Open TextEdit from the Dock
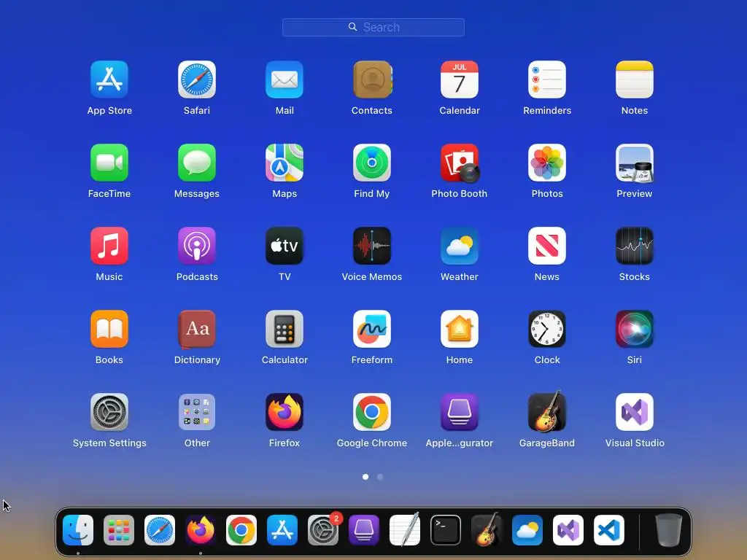This screenshot has height=560, width=747. 405,530
